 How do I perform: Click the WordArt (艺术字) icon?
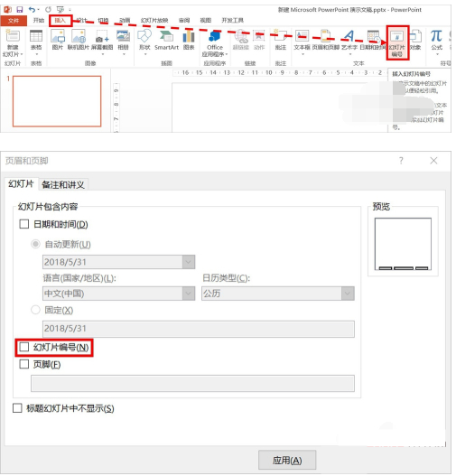(349, 36)
